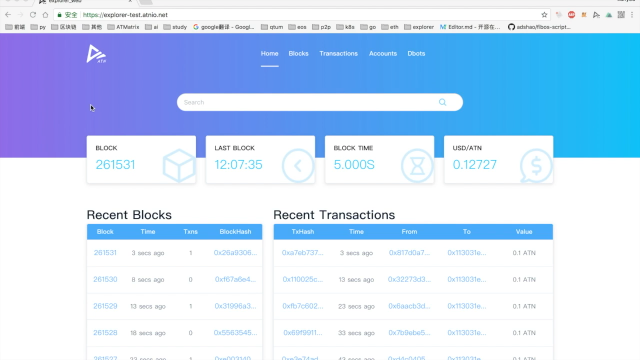
Task: Open the ATMatrix bookmarks folder
Action: coord(123,27)
